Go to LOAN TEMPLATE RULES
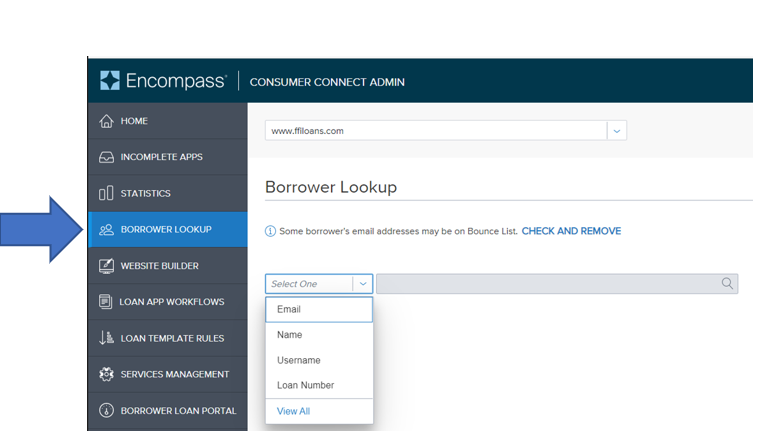 click(x=168, y=338)
